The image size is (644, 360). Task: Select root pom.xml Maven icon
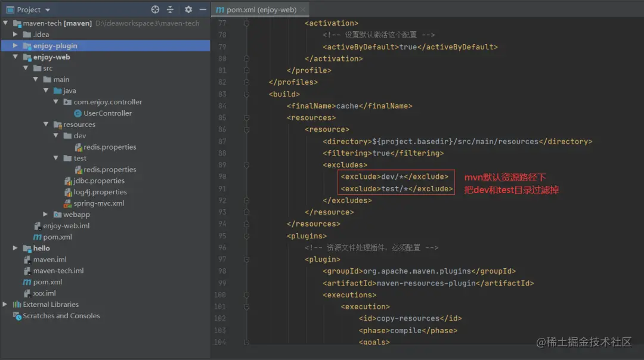pyautogui.click(x=27, y=282)
